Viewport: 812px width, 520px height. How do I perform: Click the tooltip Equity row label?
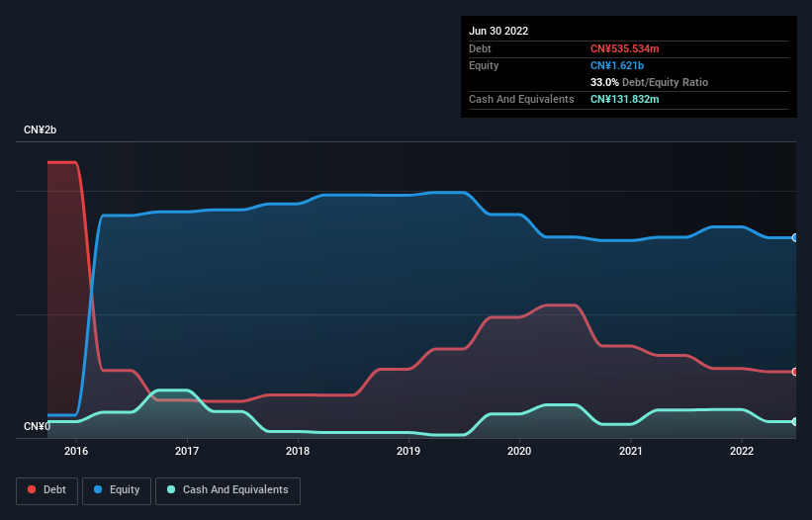484,65
